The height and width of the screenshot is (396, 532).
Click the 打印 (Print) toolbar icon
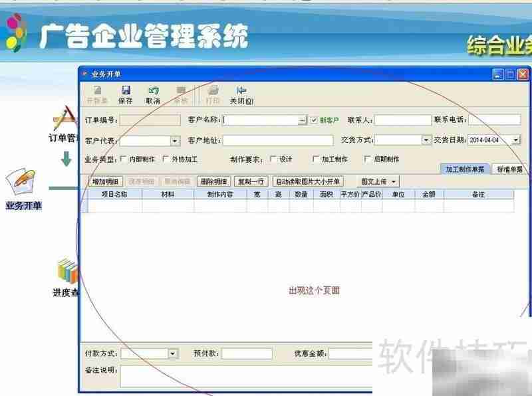pyautogui.click(x=211, y=93)
